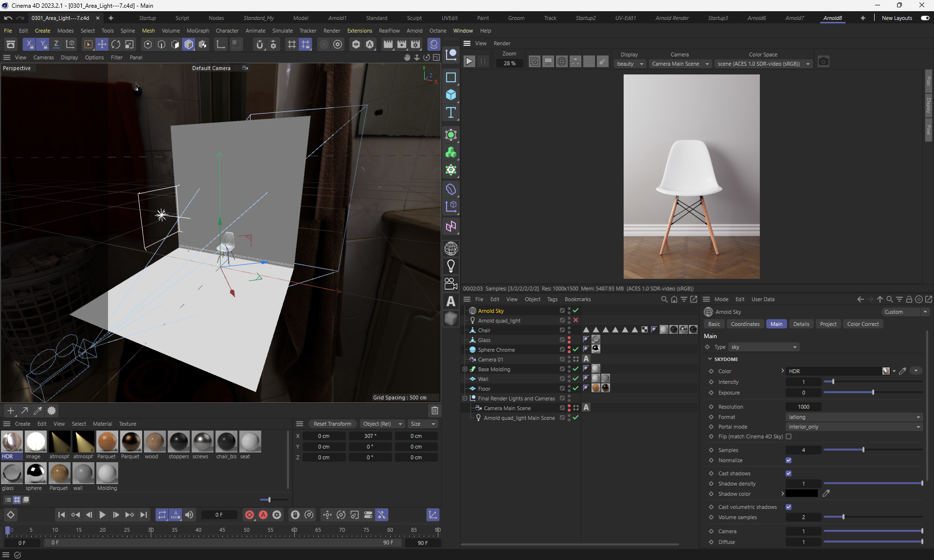Viewport: 934px width, 560px height.
Task: Expand the Base Molding tree item
Action: point(465,369)
